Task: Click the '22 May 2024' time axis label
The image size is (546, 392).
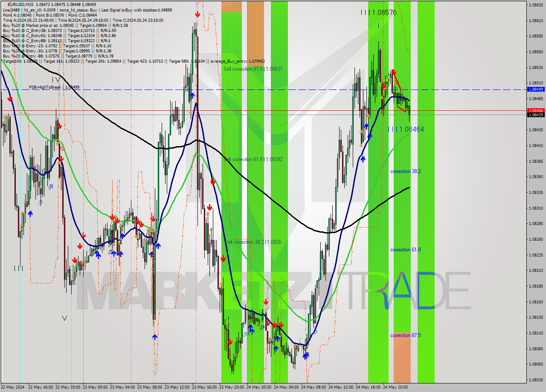Action: (x=13, y=387)
